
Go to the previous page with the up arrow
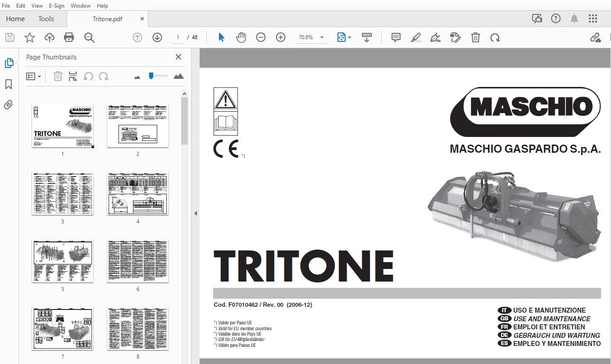pos(137,37)
